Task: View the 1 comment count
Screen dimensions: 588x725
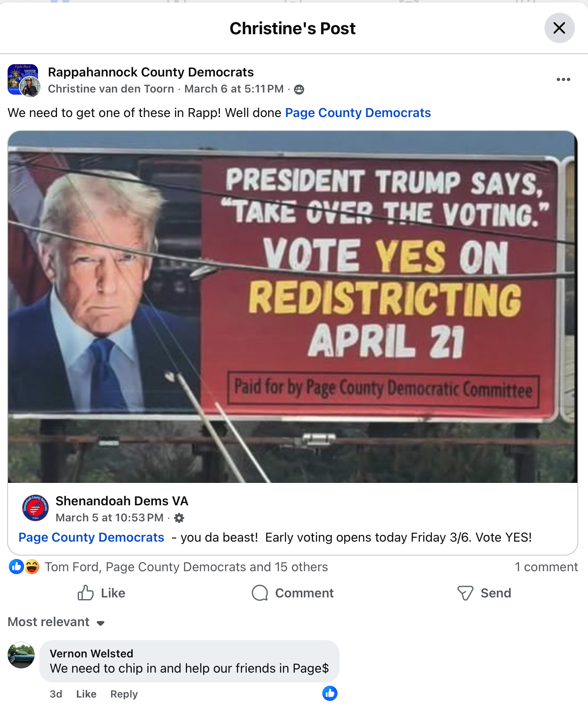Action: pyautogui.click(x=546, y=567)
